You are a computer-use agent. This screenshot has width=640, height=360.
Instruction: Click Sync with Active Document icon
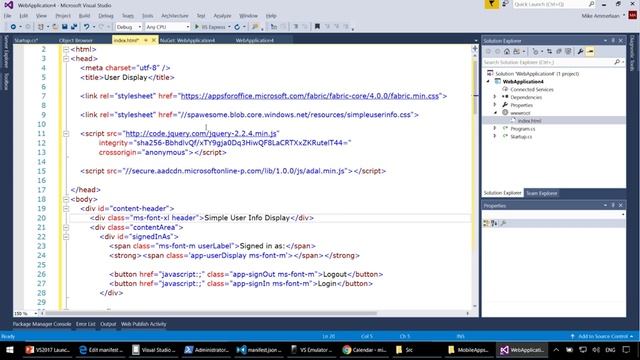coord(549,51)
